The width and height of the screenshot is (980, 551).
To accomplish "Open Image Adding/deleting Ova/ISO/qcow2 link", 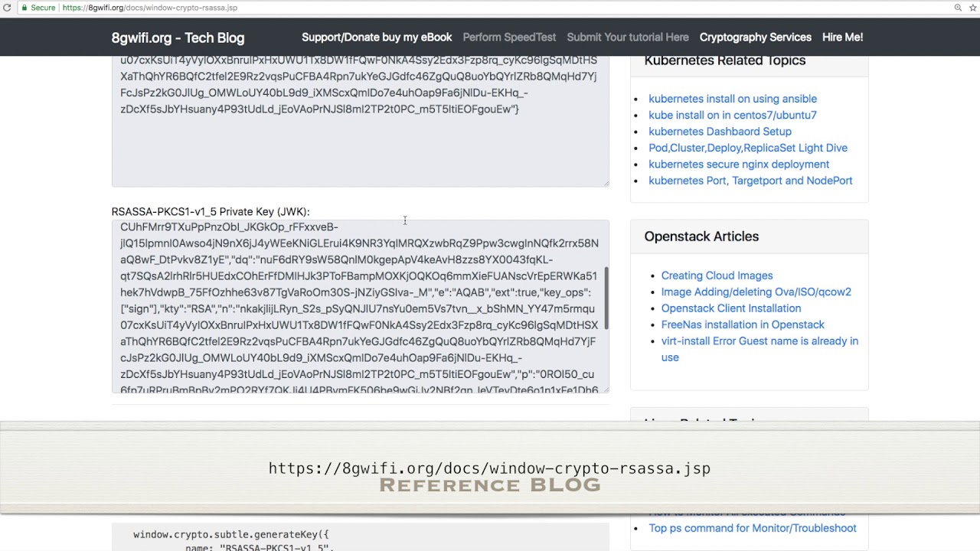I will (756, 292).
